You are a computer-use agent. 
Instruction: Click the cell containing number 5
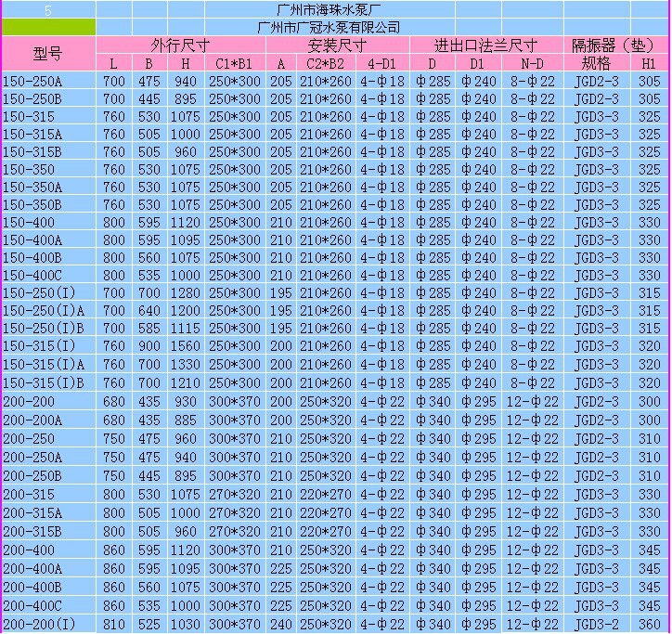48,9
